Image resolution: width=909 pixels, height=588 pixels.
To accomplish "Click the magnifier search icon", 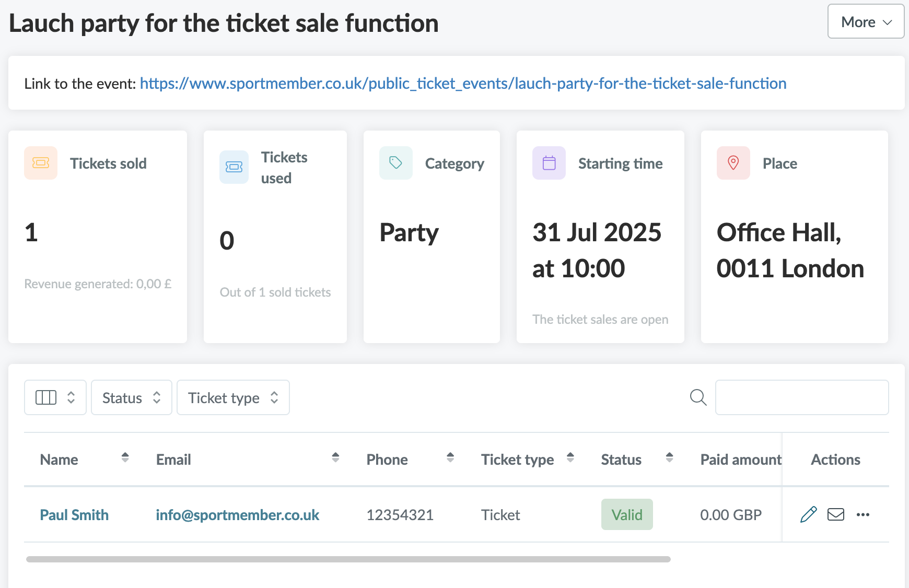I will 698,397.
